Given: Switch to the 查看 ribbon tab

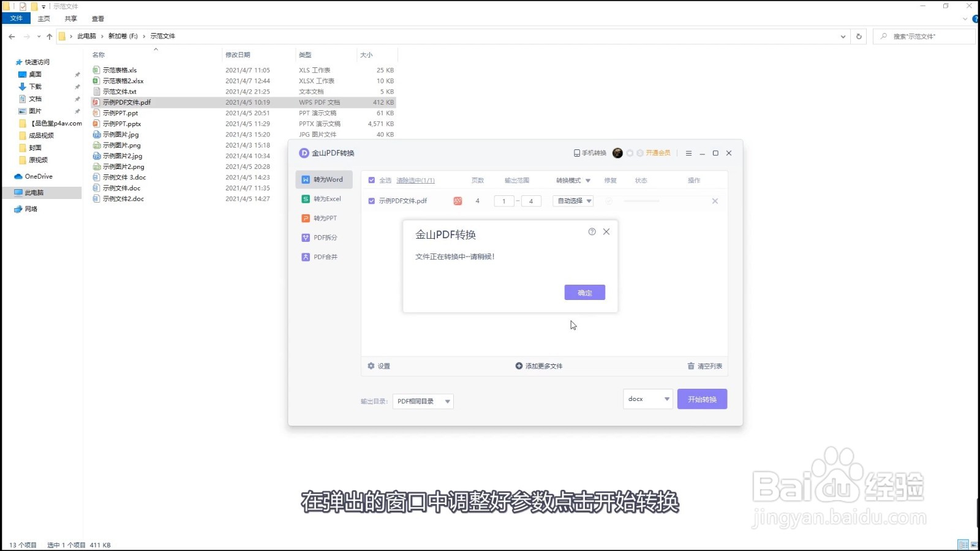Looking at the screenshot, I should (x=97, y=18).
